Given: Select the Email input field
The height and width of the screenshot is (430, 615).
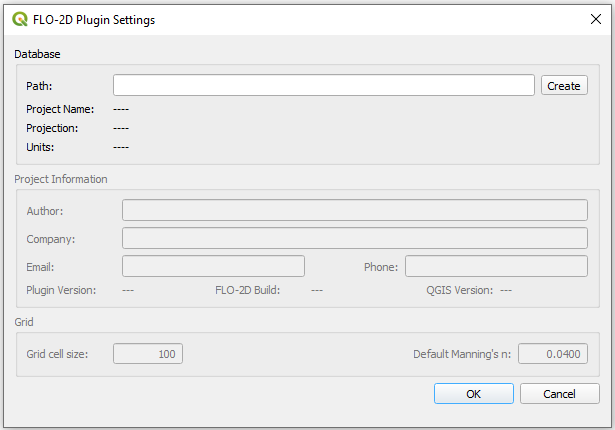Looking at the screenshot, I should [213, 266].
